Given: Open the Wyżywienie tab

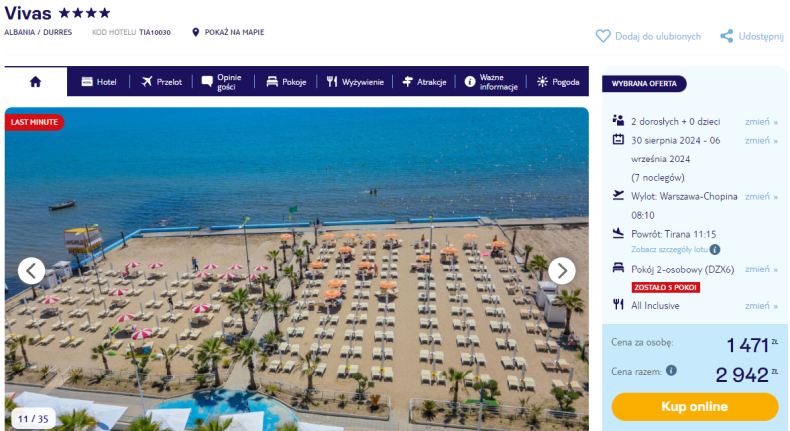Looking at the screenshot, I should pos(355,82).
